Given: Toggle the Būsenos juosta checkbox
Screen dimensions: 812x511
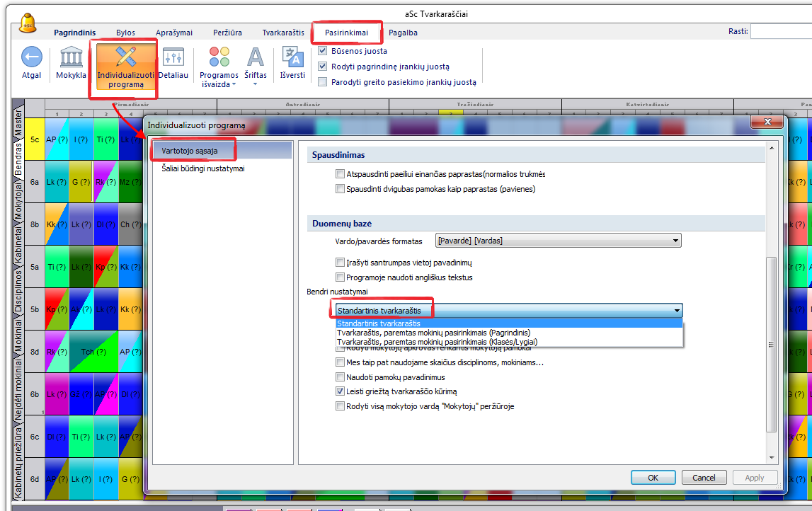Looking at the screenshot, I should (x=323, y=51).
